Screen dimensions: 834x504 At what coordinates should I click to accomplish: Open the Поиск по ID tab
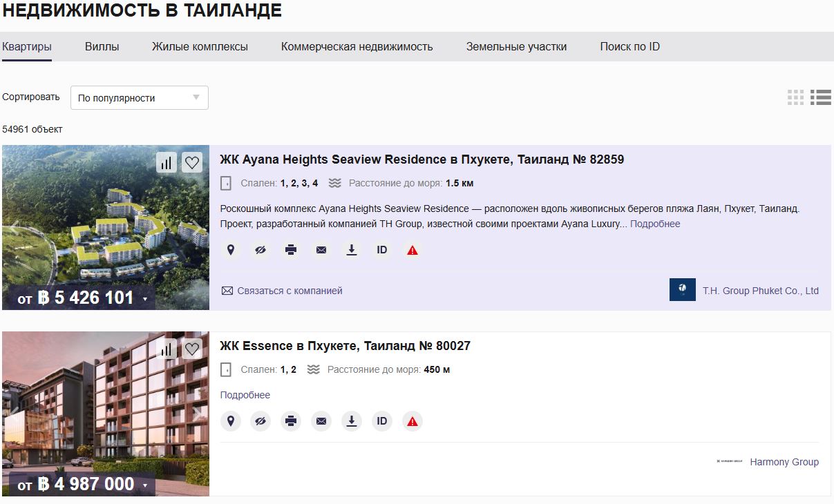click(629, 47)
